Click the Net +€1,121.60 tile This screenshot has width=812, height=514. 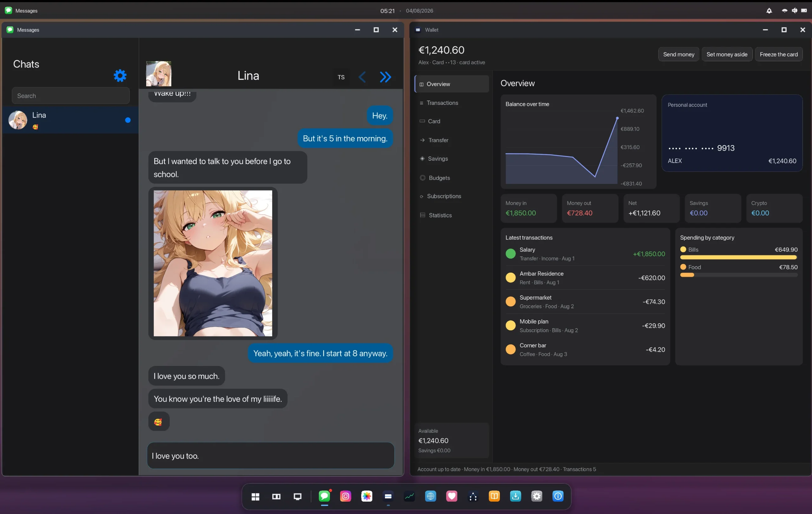tap(651, 208)
